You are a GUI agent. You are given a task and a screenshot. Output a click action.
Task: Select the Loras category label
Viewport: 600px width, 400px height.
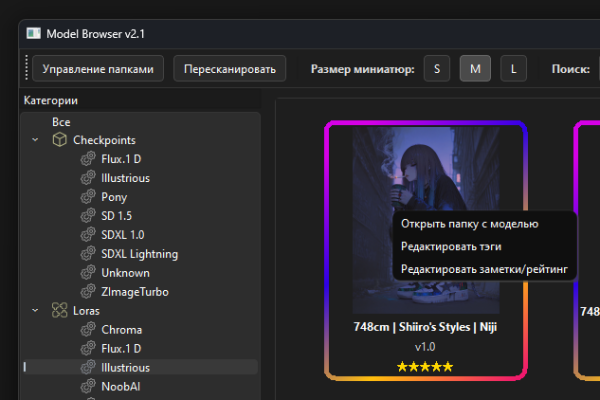tap(86, 311)
